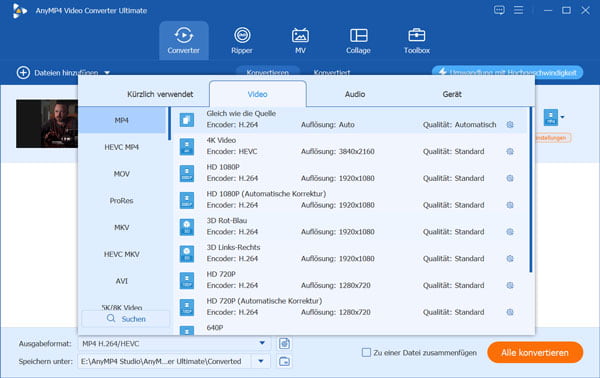Click the Dateien hinzufügen label

point(66,72)
